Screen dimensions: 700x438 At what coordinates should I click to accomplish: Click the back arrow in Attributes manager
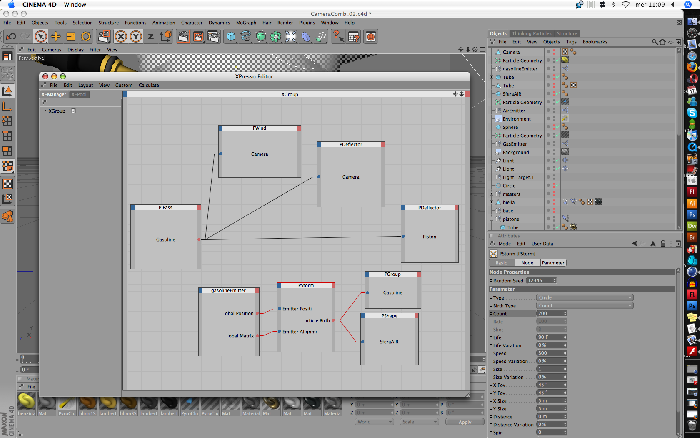635,243
